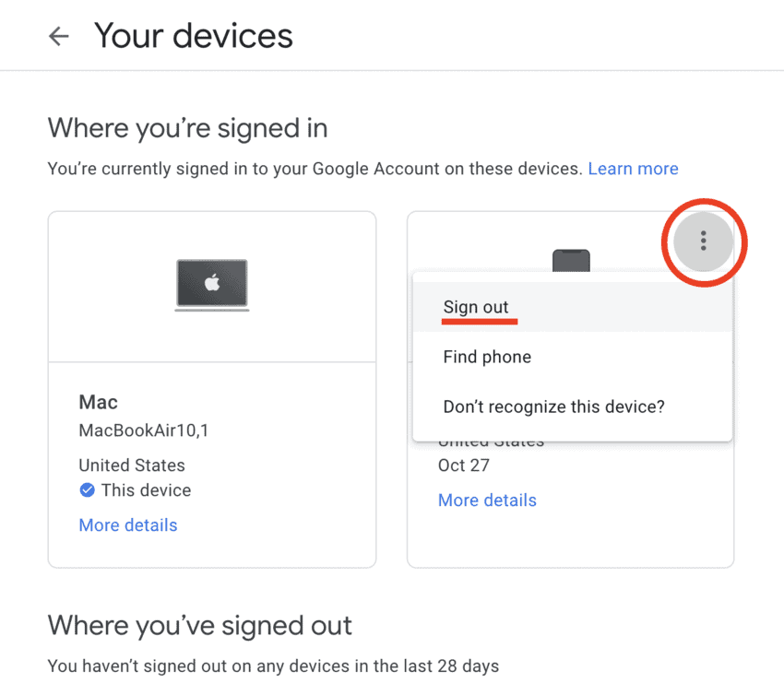784x695 pixels.
Task: Click the Where you're signed in heading
Action: click(x=187, y=128)
